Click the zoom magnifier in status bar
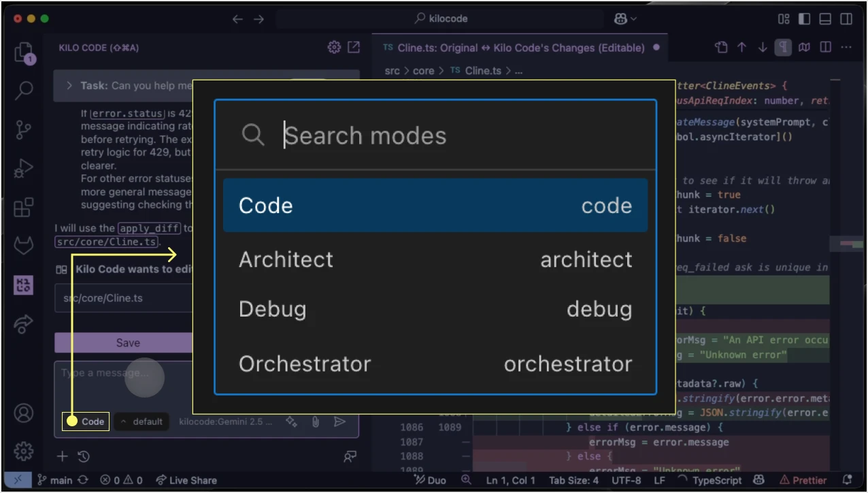The height and width of the screenshot is (493, 868). (x=466, y=480)
